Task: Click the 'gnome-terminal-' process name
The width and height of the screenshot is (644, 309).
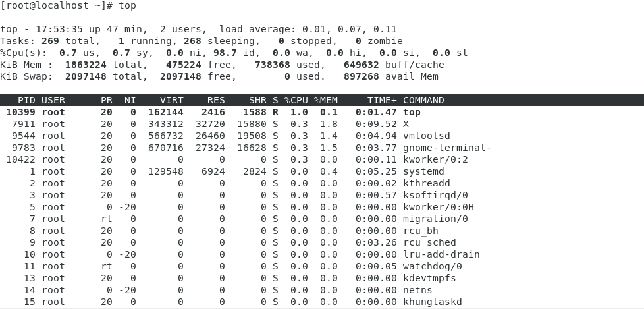Action: coord(447,148)
